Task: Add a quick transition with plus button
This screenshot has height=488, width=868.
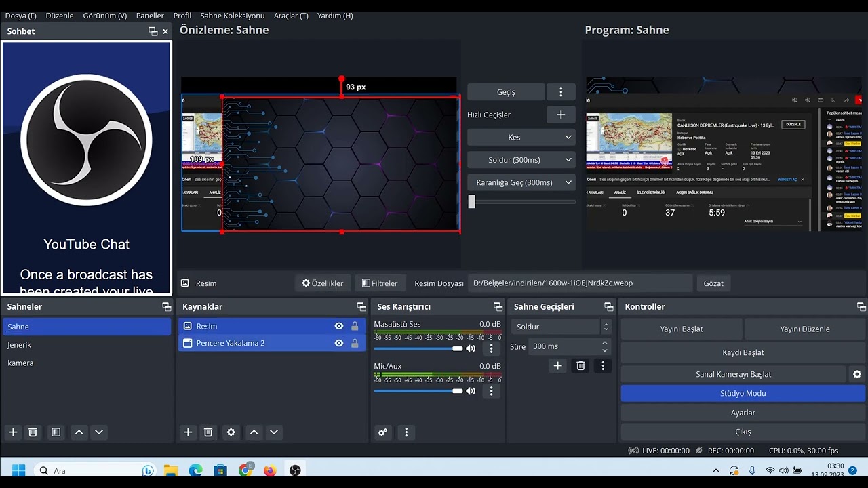Action: (561, 115)
